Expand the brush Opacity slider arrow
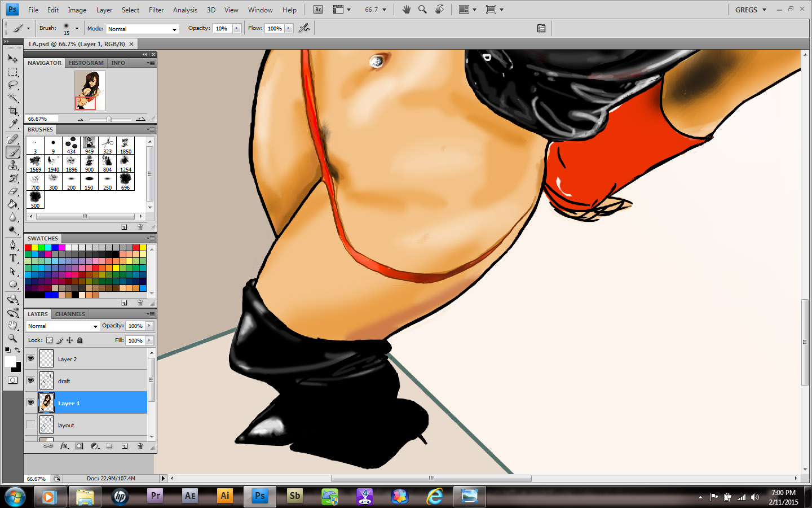 [x=237, y=28]
